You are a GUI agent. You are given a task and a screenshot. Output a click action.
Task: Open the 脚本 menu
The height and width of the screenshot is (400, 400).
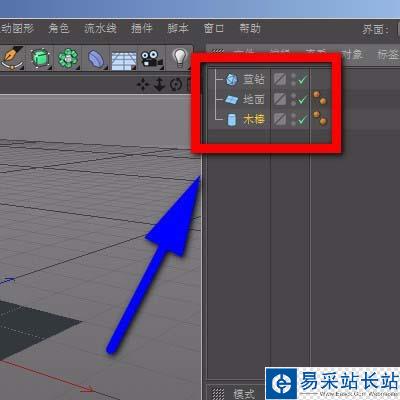click(x=178, y=29)
